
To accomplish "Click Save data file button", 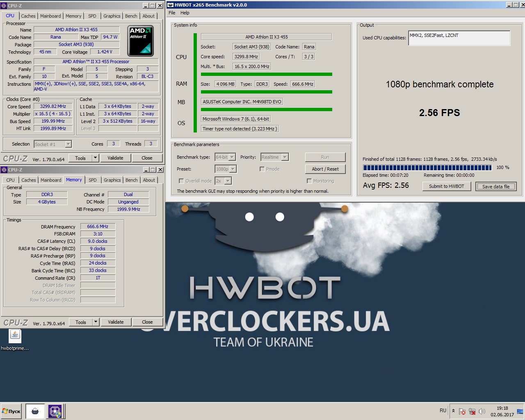I will click(x=496, y=186).
